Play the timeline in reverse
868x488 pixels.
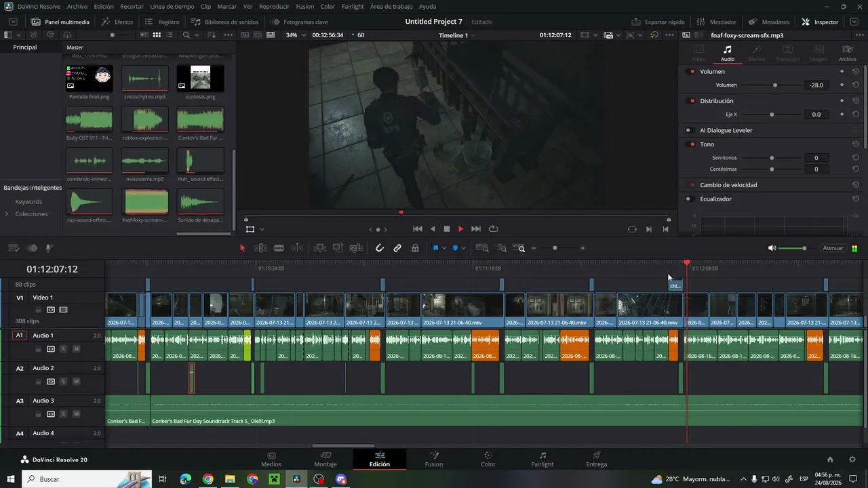[x=433, y=229]
